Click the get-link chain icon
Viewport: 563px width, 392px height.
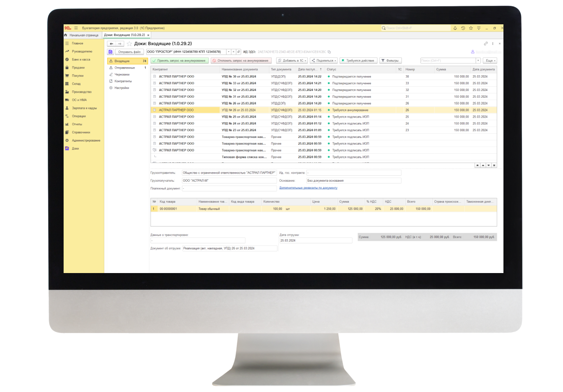486,44
